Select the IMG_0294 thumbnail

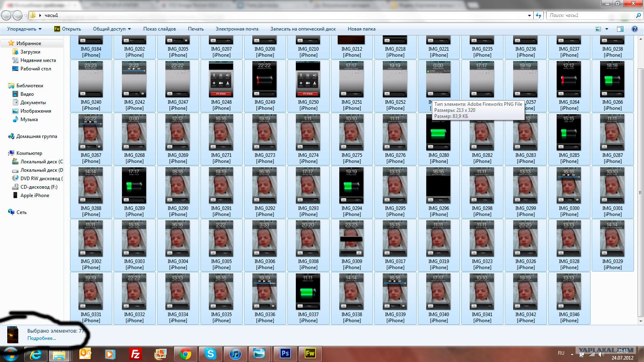coord(351,187)
